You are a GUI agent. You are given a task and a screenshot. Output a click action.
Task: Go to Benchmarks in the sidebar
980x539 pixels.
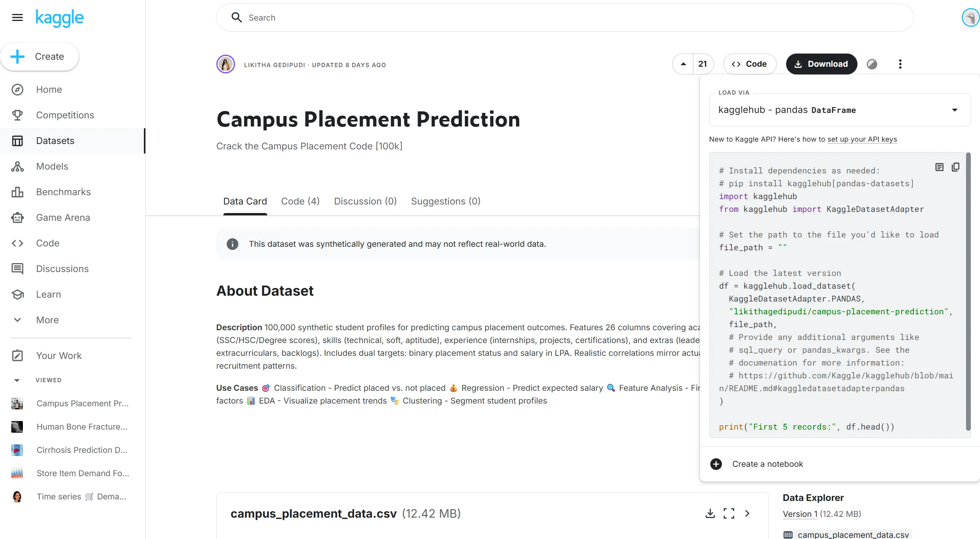(x=63, y=192)
